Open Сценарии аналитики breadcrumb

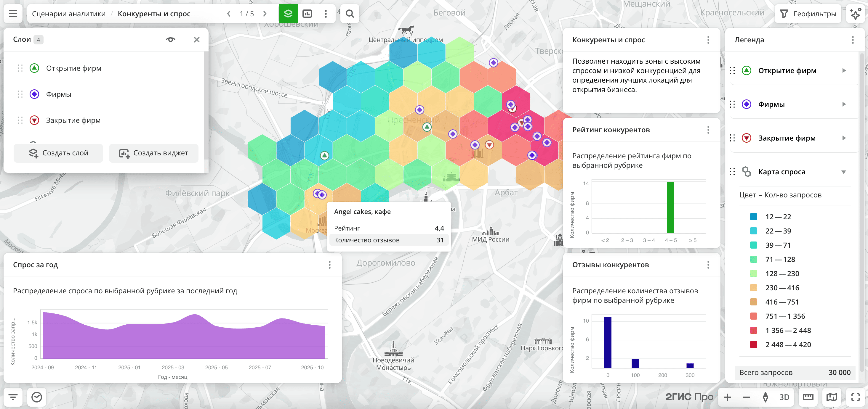69,14
